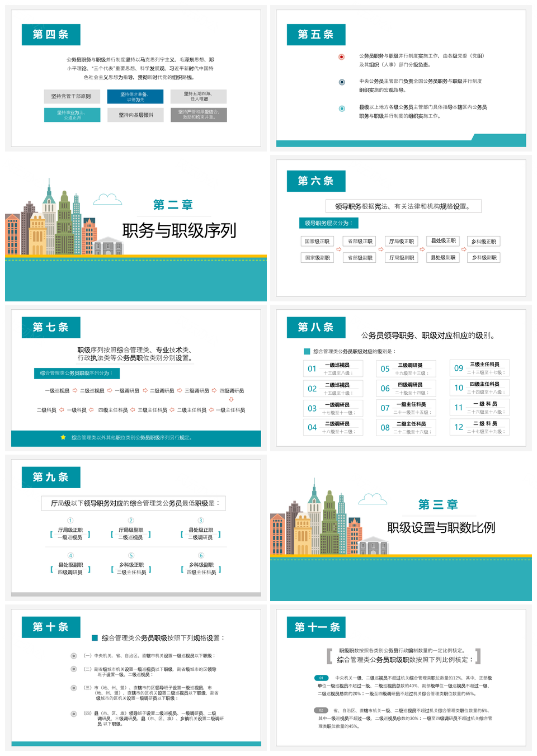Click the 第四条 title tab
This screenshot has height=756, width=537.
(x=51, y=35)
